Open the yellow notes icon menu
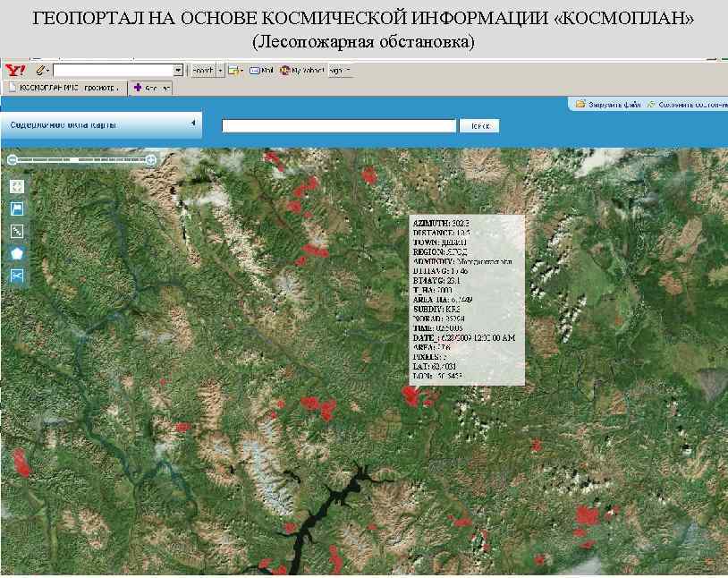Viewport: 728px width, 578px height. point(236,71)
